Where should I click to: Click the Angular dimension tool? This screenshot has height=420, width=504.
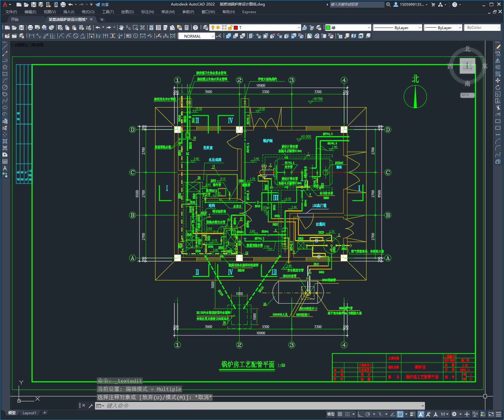click(x=83, y=36)
